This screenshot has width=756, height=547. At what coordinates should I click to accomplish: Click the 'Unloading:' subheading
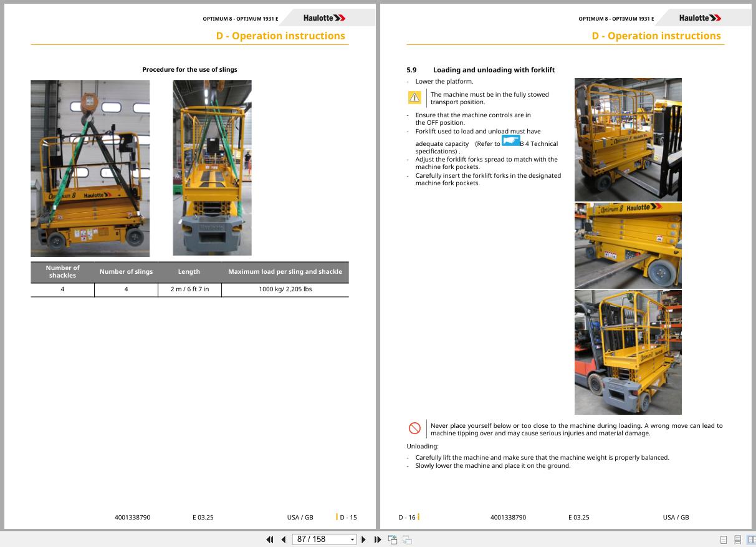(x=423, y=446)
